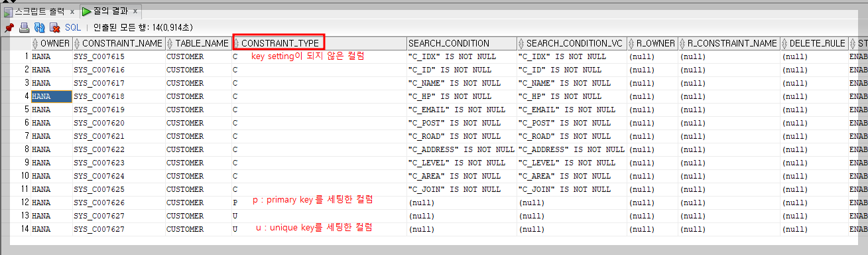
Task: Sort by the SEARCH_CONDITION_VC column header
Action: [x=571, y=43]
